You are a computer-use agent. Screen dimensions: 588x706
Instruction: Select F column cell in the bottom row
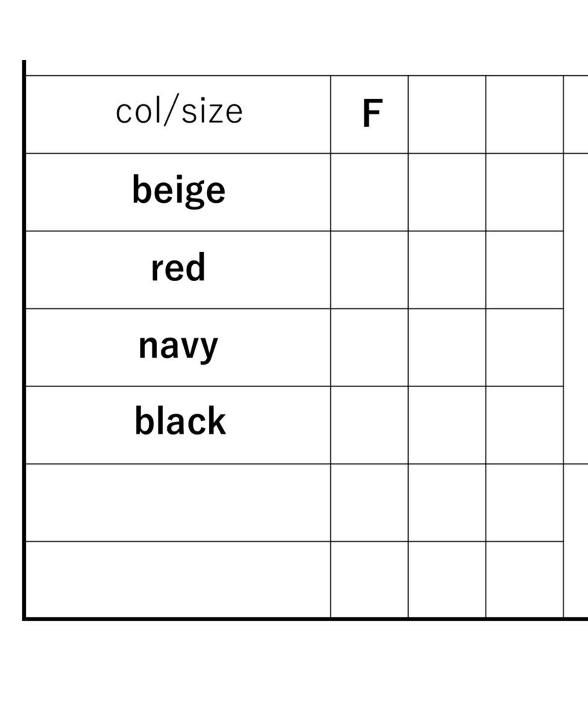(369, 579)
